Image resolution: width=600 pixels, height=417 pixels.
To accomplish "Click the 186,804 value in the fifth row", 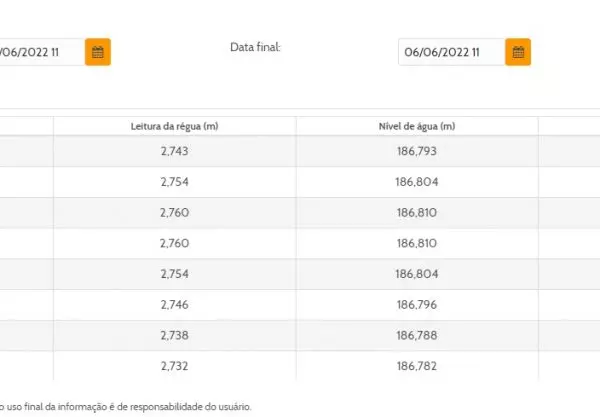I will (x=417, y=273).
